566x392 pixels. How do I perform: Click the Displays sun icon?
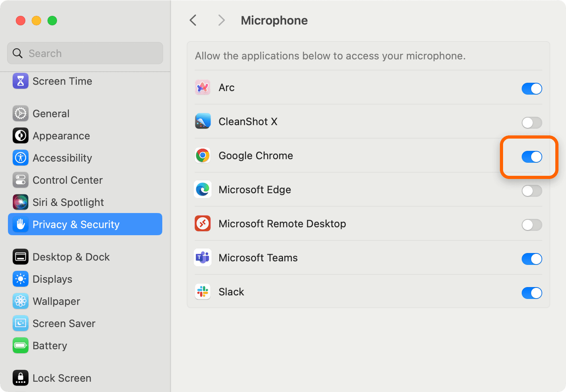(21, 279)
